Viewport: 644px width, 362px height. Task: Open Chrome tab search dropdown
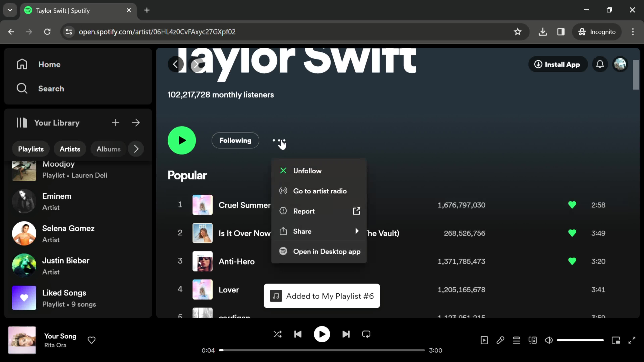(x=10, y=10)
